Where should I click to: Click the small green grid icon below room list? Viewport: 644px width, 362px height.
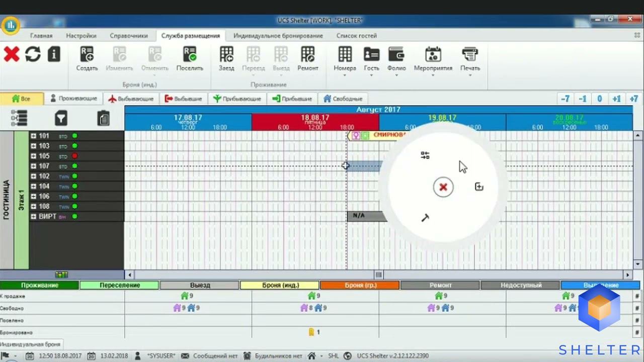click(x=61, y=275)
